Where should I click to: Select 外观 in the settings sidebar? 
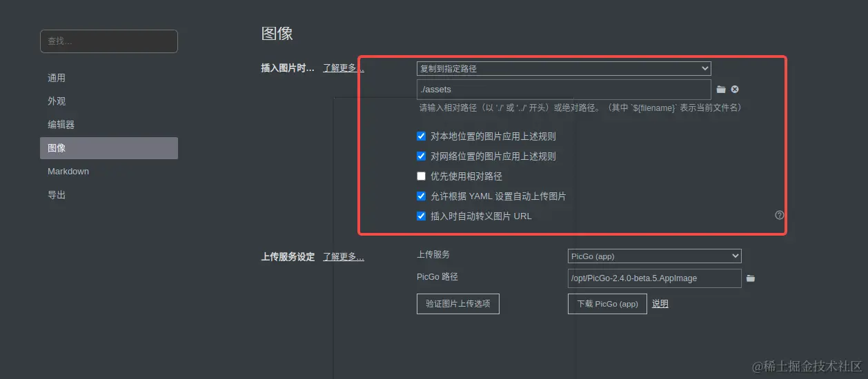click(x=109, y=101)
